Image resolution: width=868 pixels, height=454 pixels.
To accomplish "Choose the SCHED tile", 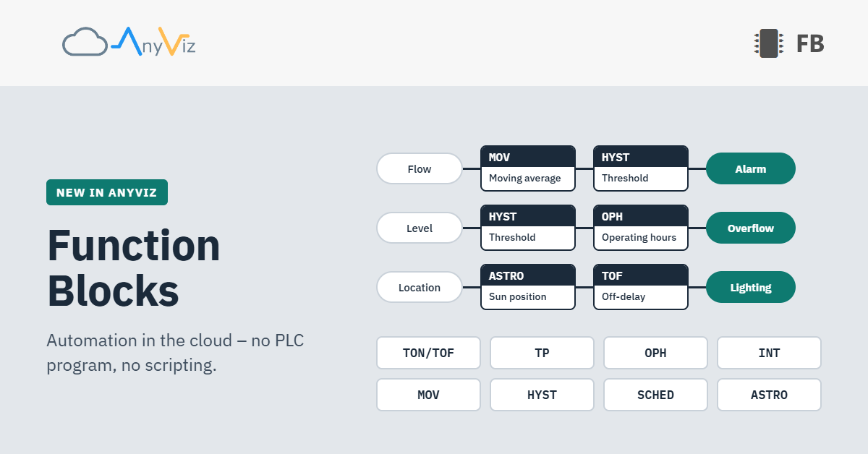I will [x=655, y=395].
